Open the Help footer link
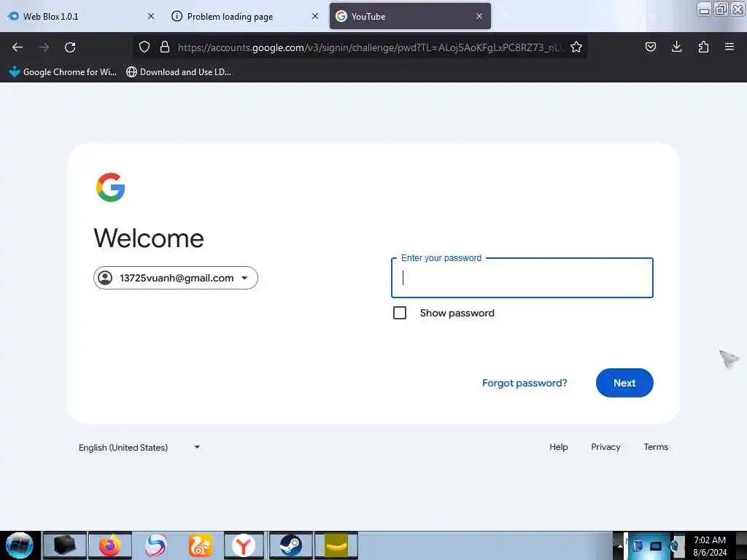747x560 pixels. pos(559,447)
